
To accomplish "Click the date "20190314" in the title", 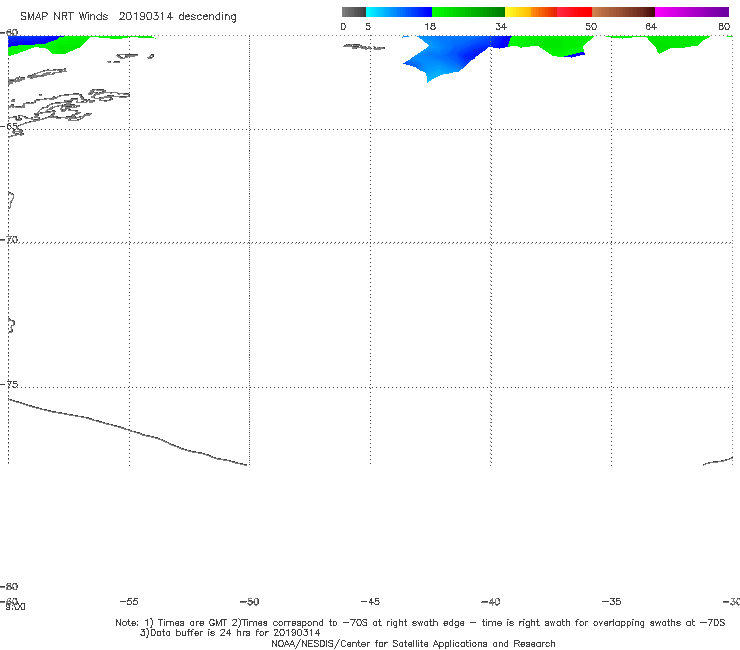I will [146, 17].
